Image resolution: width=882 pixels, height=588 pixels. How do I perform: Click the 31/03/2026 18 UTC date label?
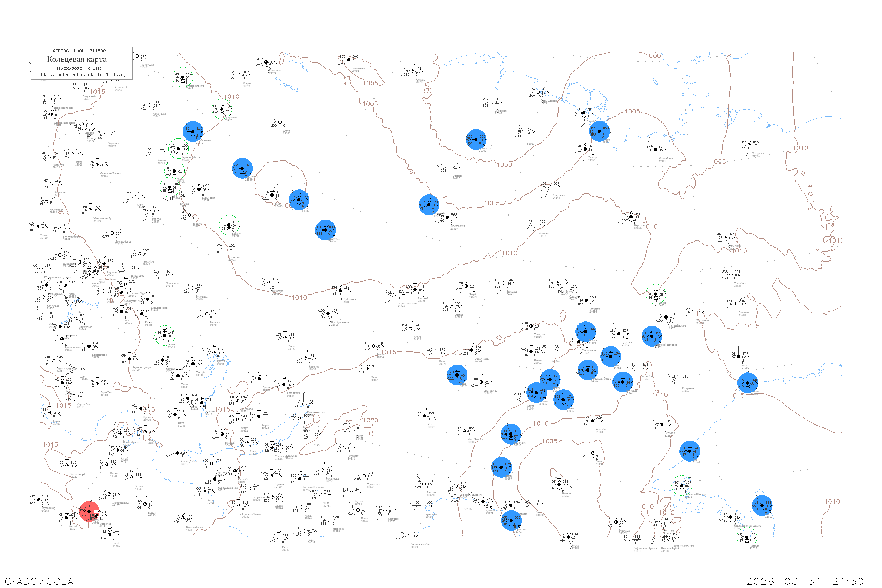coord(78,69)
